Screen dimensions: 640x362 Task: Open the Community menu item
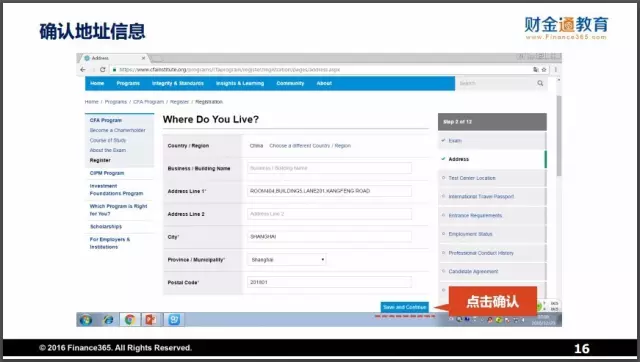click(290, 83)
